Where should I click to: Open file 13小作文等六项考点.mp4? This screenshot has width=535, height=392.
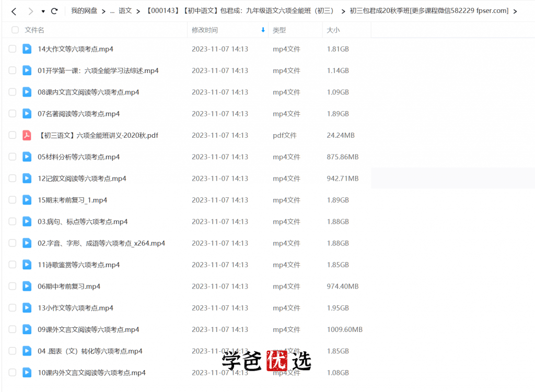pyautogui.click(x=75, y=308)
